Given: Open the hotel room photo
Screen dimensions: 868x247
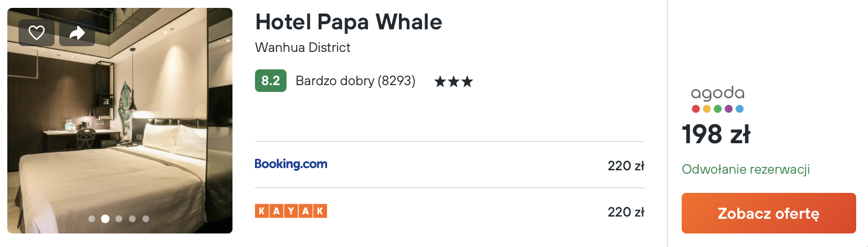Looking at the screenshot, I should click(120, 121).
